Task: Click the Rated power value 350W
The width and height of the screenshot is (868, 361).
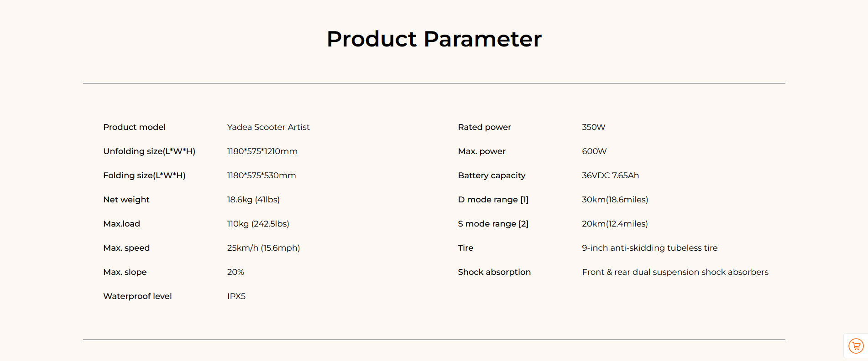Action: pyautogui.click(x=593, y=127)
